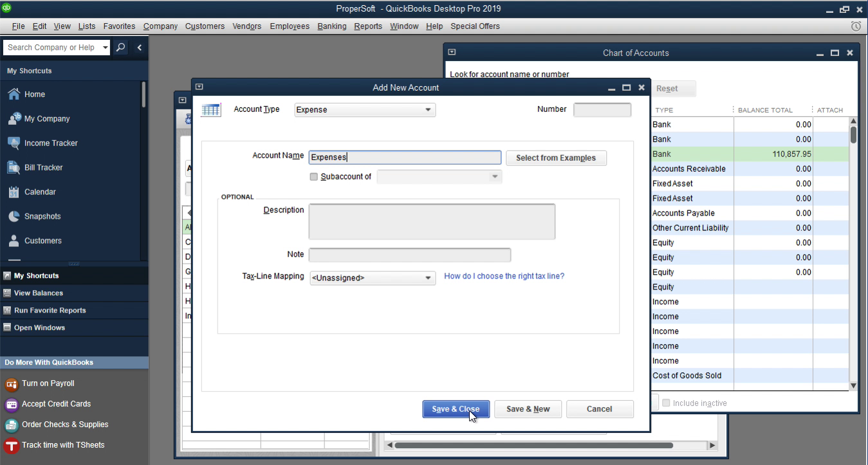Select View Balances panel tab
Image resolution: width=868 pixels, height=465 pixels.
[x=74, y=293]
